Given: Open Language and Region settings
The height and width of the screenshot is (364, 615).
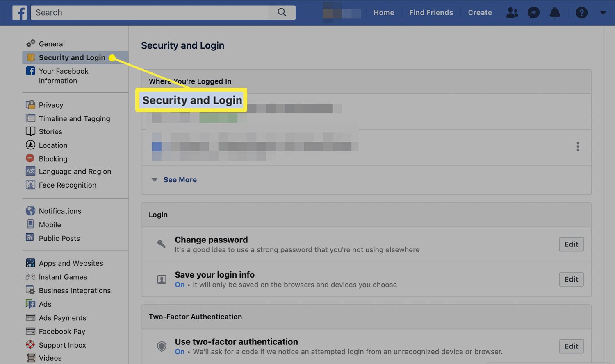Looking at the screenshot, I should [x=75, y=172].
